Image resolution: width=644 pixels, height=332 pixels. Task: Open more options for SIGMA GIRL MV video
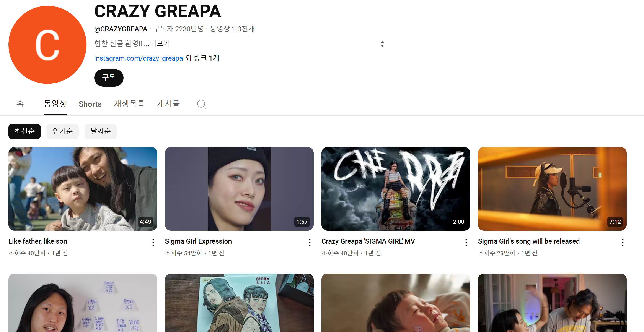point(466,242)
